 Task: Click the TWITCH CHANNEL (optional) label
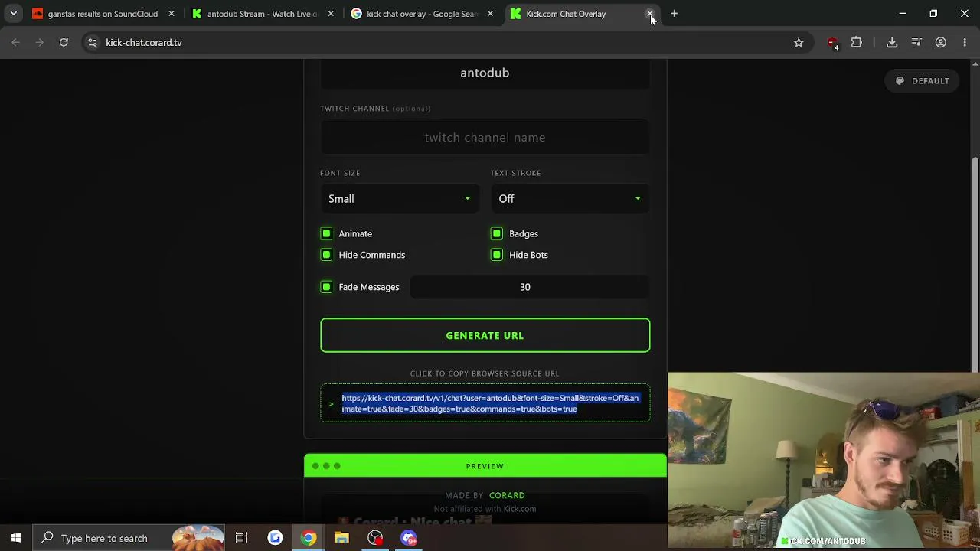click(x=375, y=109)
